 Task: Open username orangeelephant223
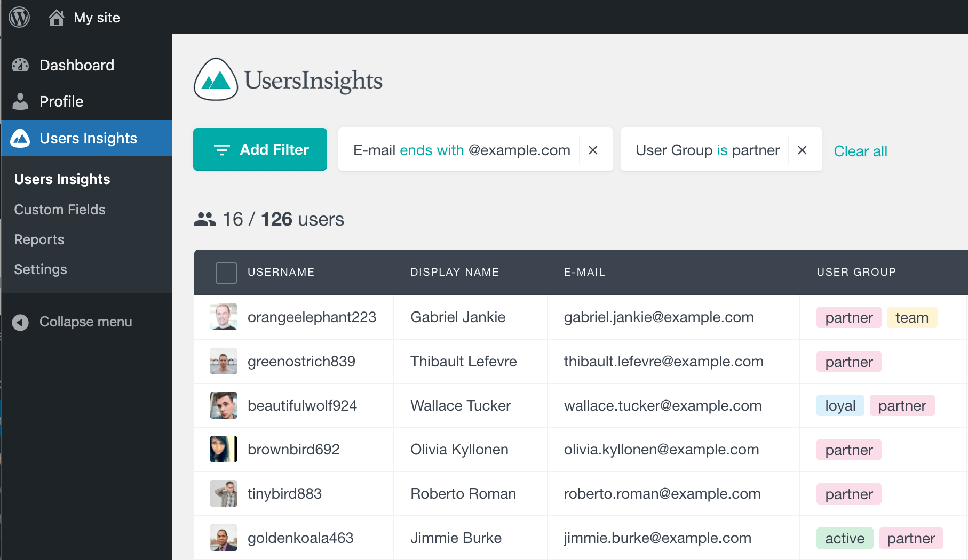pos(312,317)
